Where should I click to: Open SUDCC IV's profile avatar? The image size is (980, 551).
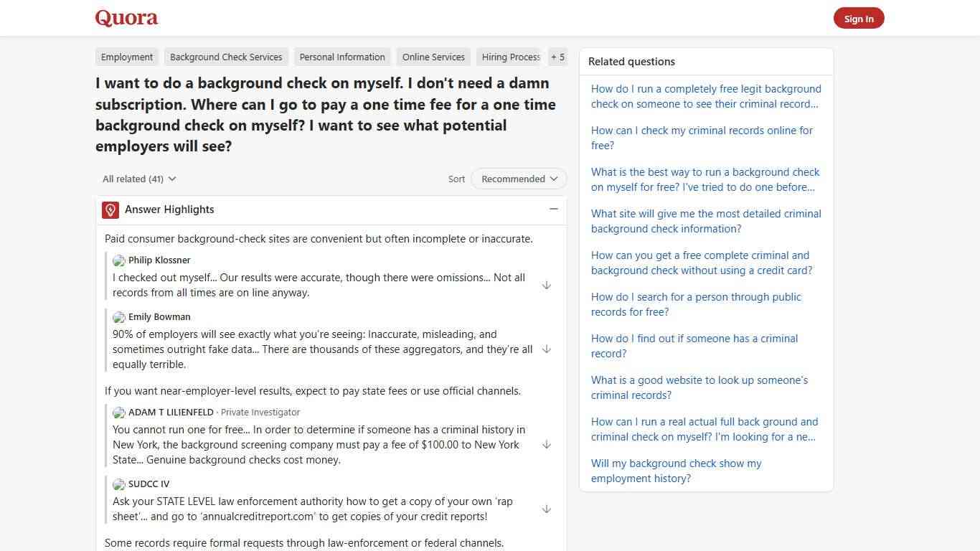pyautogui.click(x=118, y=484)
